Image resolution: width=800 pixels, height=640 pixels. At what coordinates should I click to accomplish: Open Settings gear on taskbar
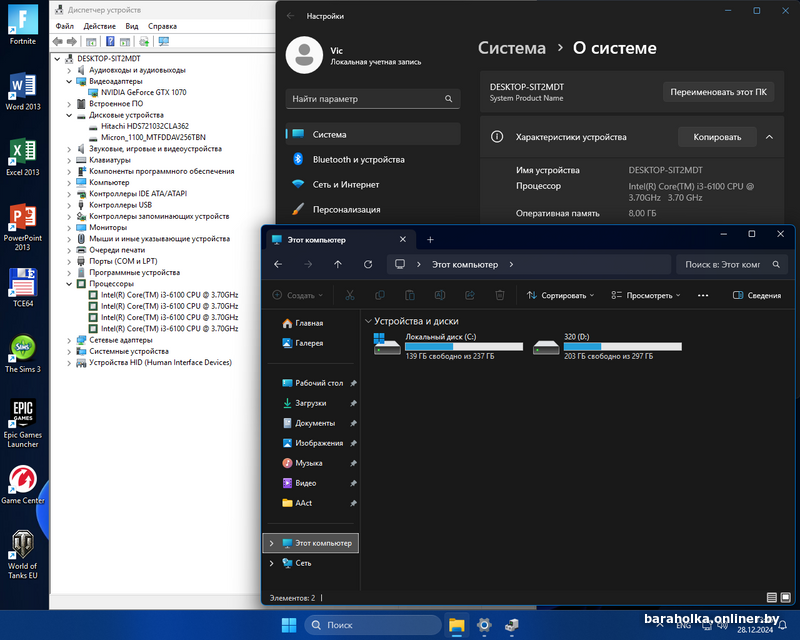[x=484, y=625]
